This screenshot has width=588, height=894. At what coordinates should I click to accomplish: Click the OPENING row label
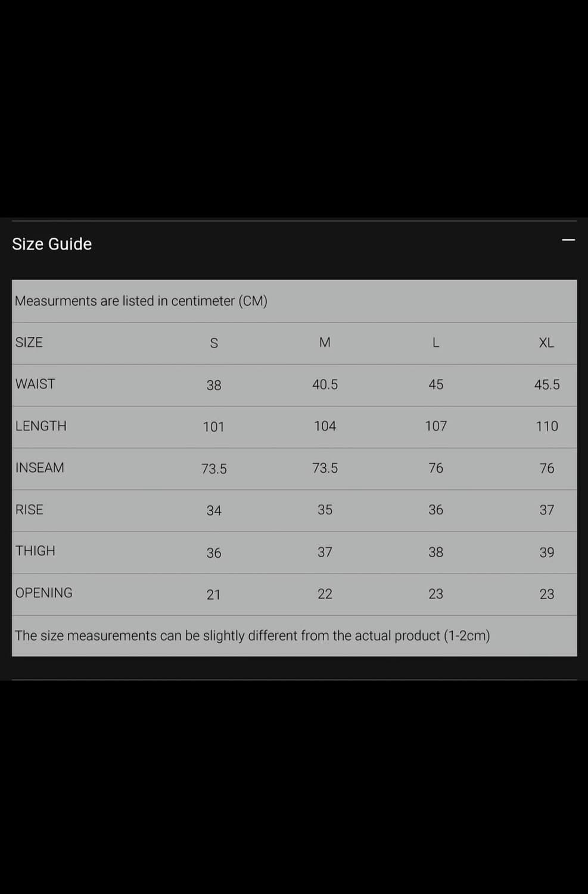[x=44, y=593]
